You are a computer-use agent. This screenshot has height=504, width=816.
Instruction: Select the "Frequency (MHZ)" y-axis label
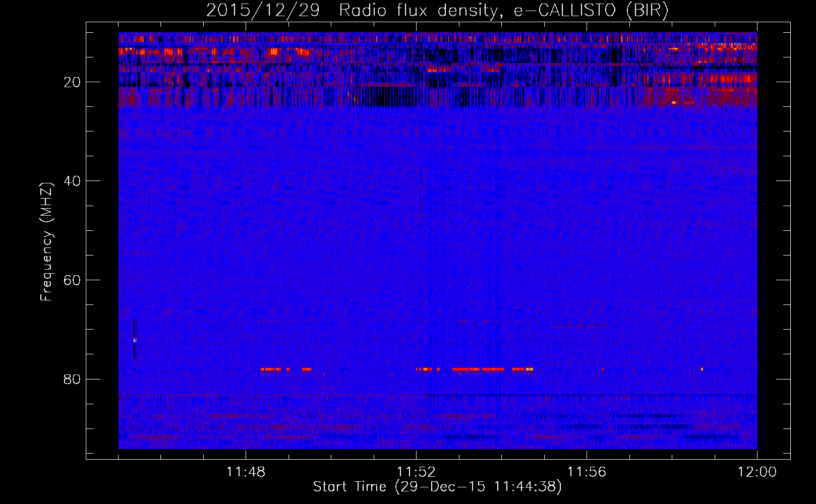coord(46,241)
